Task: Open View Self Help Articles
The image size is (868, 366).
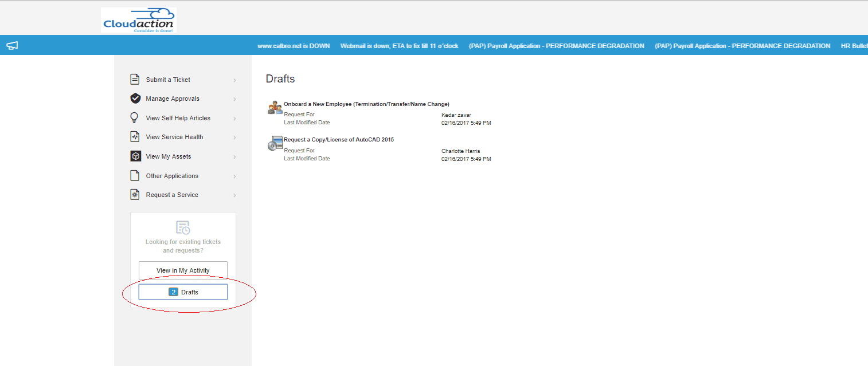Action: tap(183, 118)
